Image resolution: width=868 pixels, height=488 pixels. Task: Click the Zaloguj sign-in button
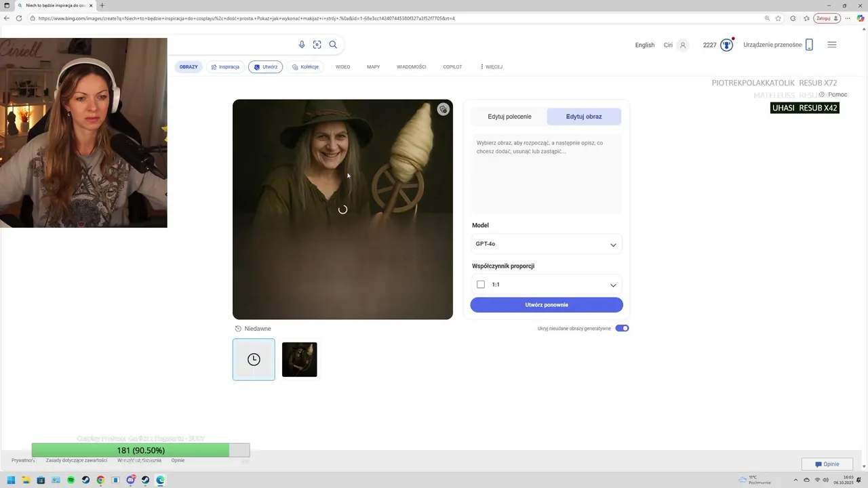pos(827,18)
